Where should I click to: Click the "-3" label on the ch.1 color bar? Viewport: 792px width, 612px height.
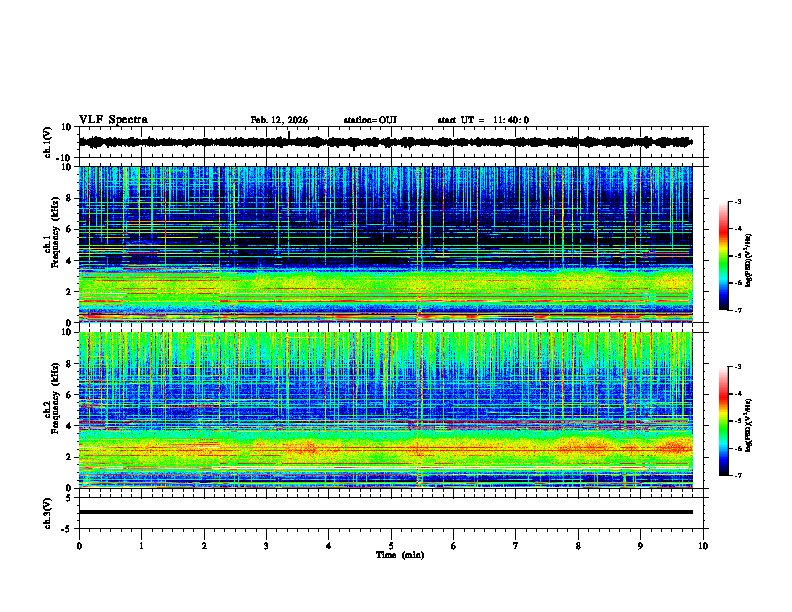pyautogui.click(x=737, y=201)
